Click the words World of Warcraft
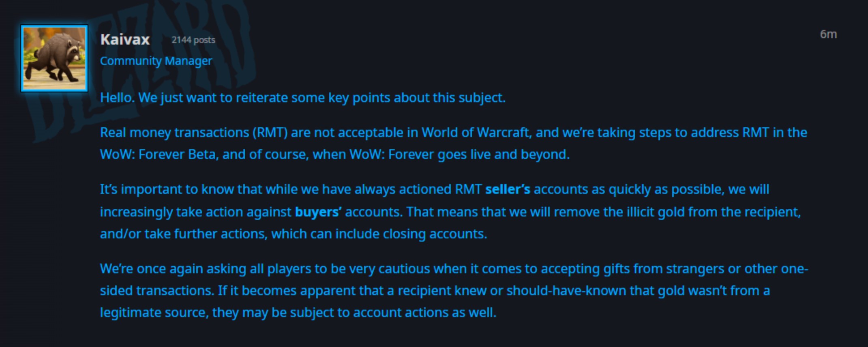Image resolution: width=868 pixels, height=347 pixels. click(476, 133)
